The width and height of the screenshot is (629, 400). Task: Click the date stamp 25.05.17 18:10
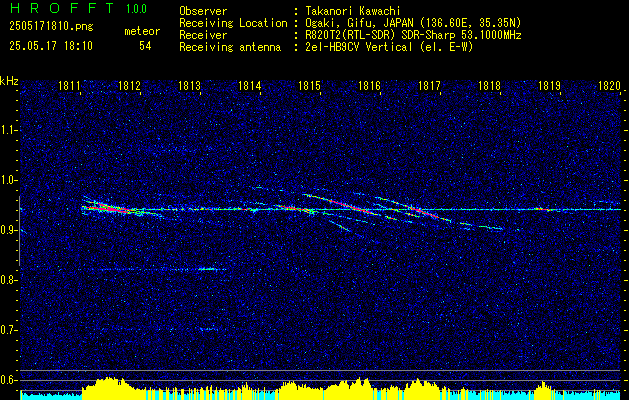[51, 46]
